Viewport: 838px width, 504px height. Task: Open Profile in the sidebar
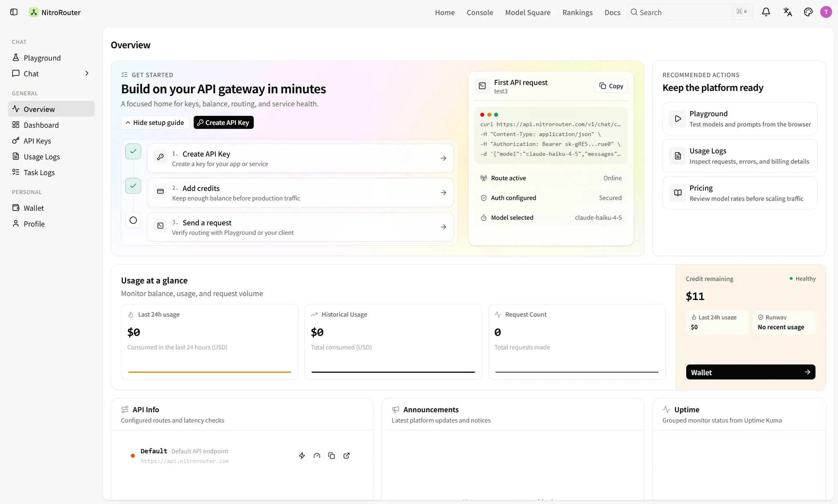coord(51,224)
